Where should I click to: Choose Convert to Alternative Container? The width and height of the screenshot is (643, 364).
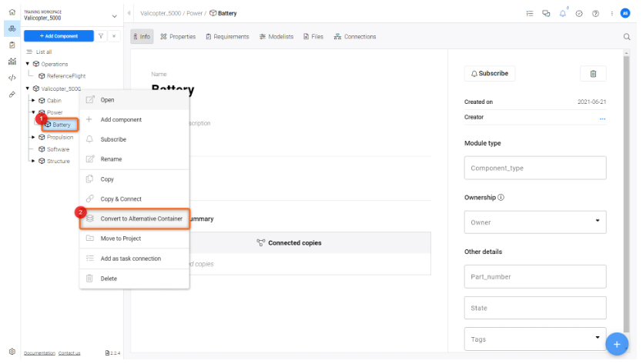(141, 219)
